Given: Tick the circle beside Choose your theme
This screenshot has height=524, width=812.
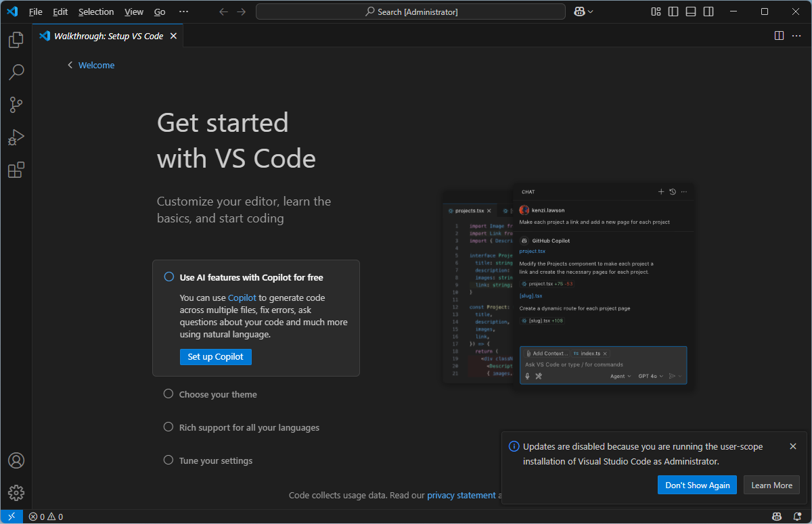Looking at the screenshot, I should click(168, 394).
